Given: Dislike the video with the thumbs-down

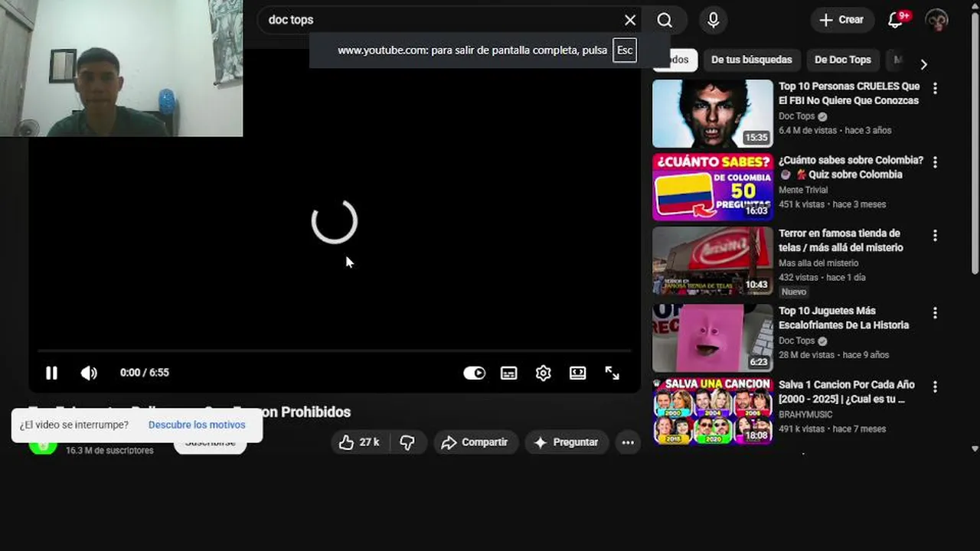Looking at the screenshot, I should [407, 442].
